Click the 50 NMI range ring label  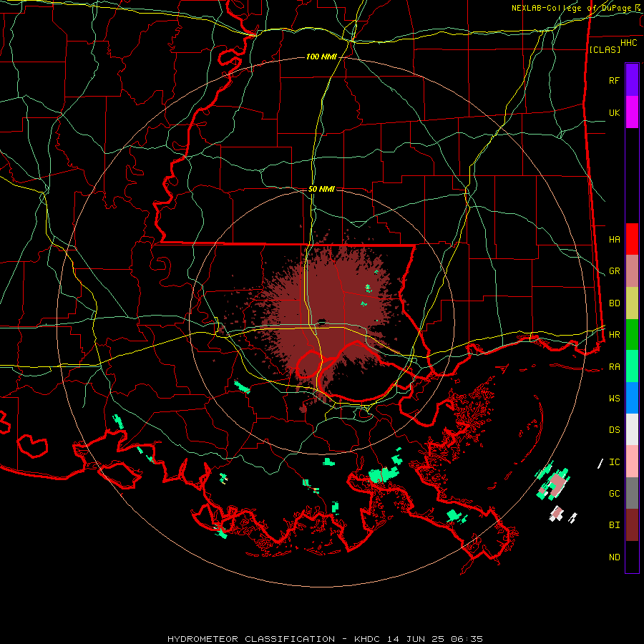pyautogui.click(x=321, y=189)
